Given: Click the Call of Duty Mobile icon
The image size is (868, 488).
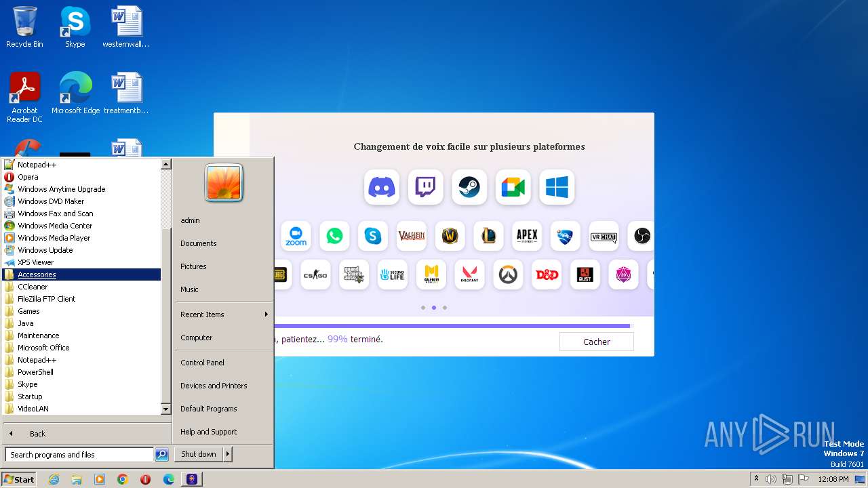Looking at the screenshot, I should (431, 274).
